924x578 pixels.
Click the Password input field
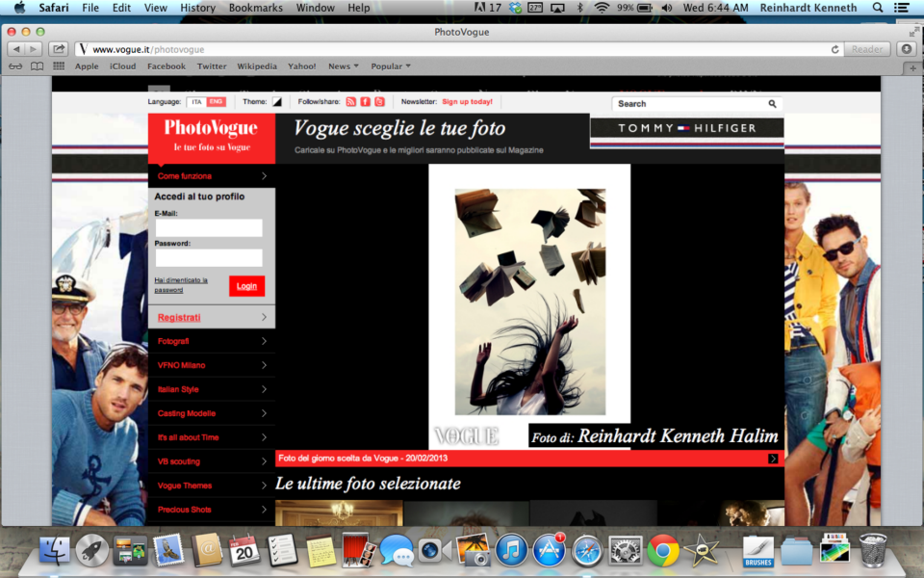pyautogui.click(x=209, y=257)
